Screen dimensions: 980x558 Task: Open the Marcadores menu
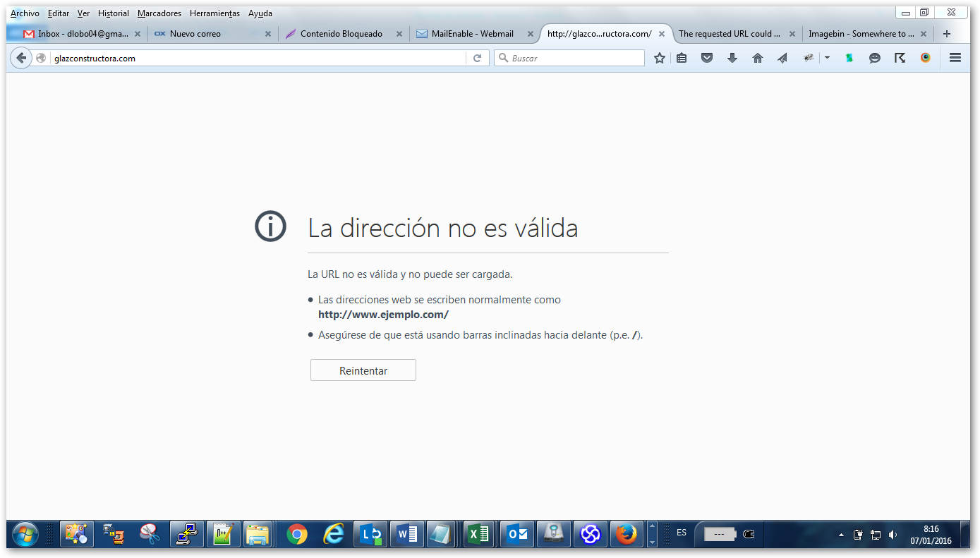159,13
